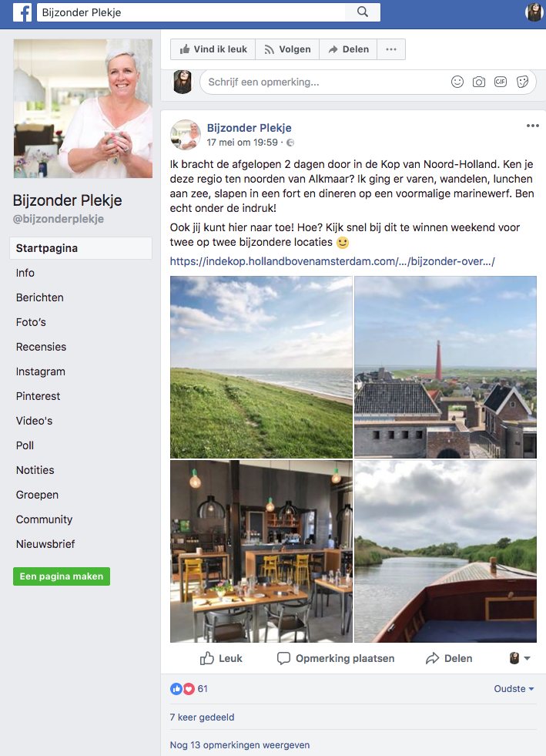The image size is (546, 756).
Task: Open post options three-dot menu
Action: [532, 126]
